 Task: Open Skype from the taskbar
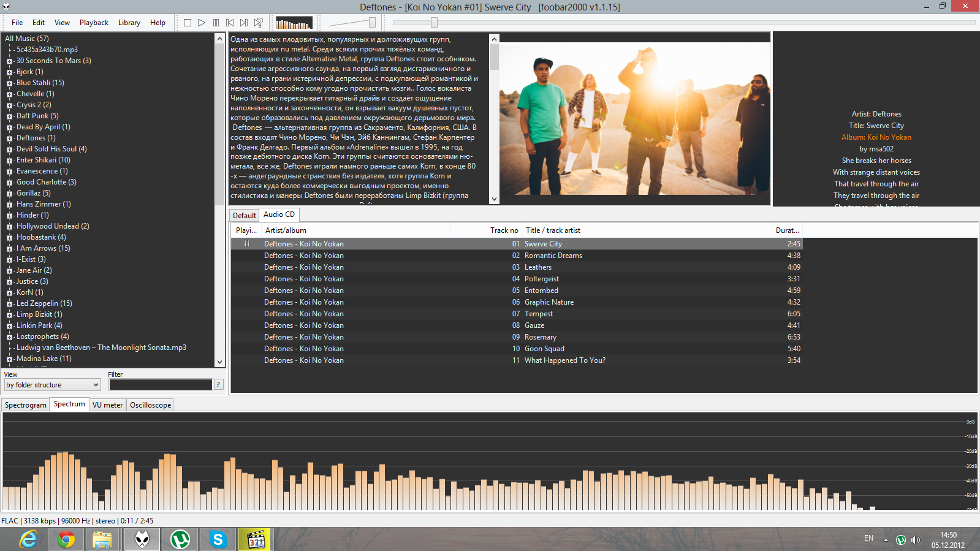[218, 539]
